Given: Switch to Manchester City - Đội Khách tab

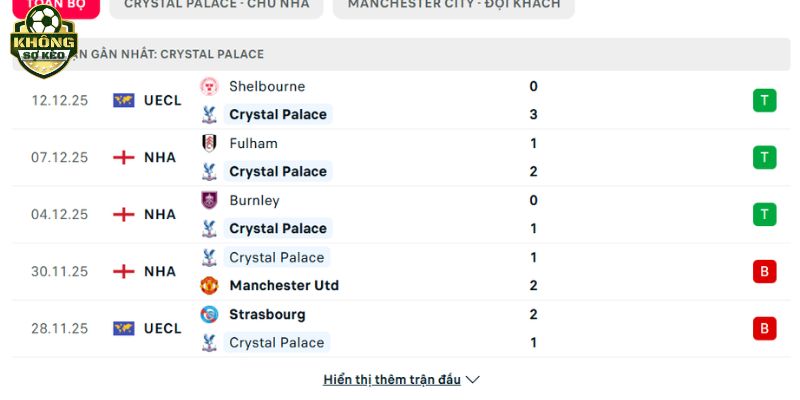Looking at the screenshot, I should [454, 4].
